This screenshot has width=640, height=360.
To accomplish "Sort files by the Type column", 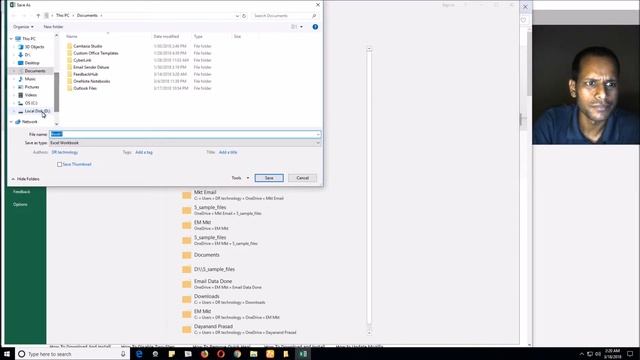I will pos(198,37).
